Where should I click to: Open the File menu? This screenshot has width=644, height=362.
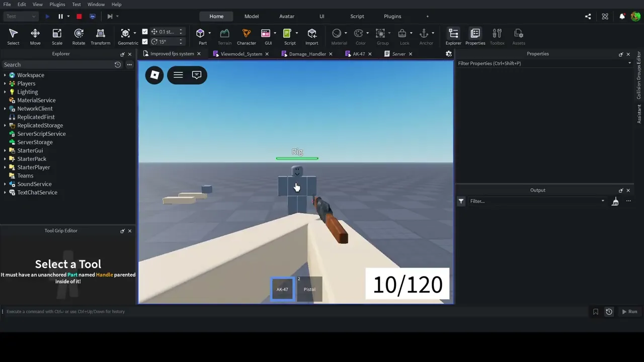pos(7,4)
